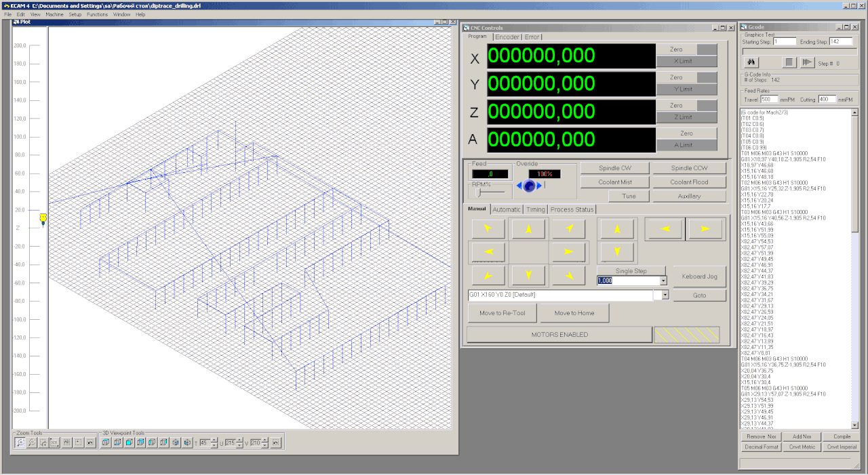Toggle the Auxillary output

click(689, 196)
